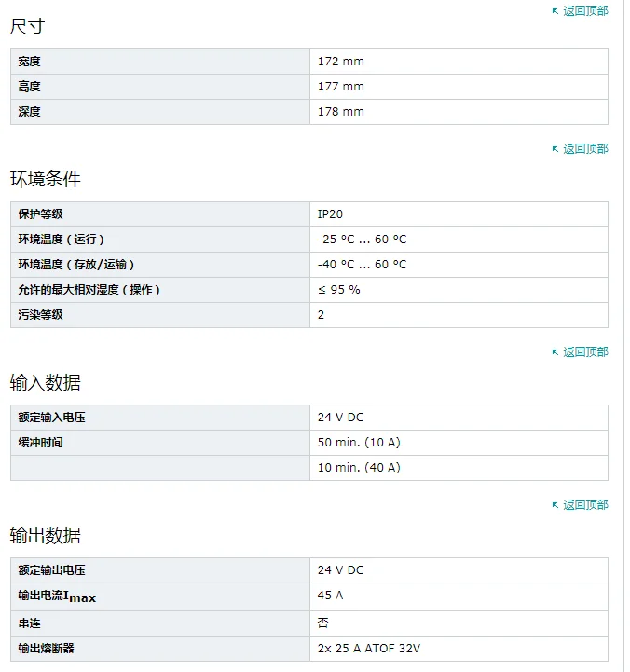The height and width of the screenshot is (672, 630).
Task: Click the 宽度 row label
Action: (30, 62)
